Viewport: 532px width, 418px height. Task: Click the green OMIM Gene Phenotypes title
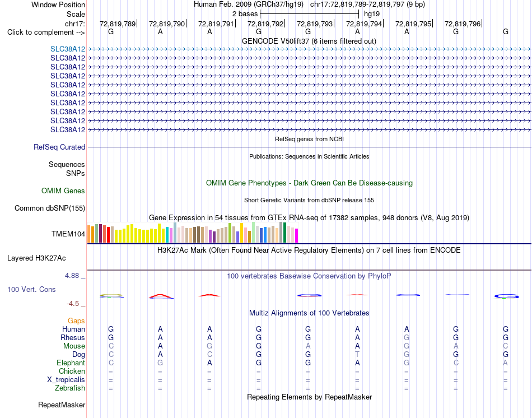coord(309,183)
